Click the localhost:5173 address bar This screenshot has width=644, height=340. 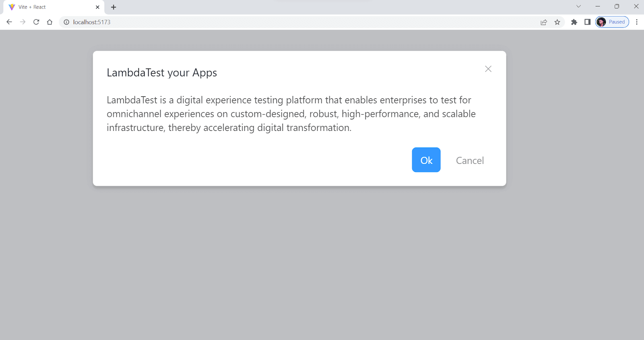point(282,22)
